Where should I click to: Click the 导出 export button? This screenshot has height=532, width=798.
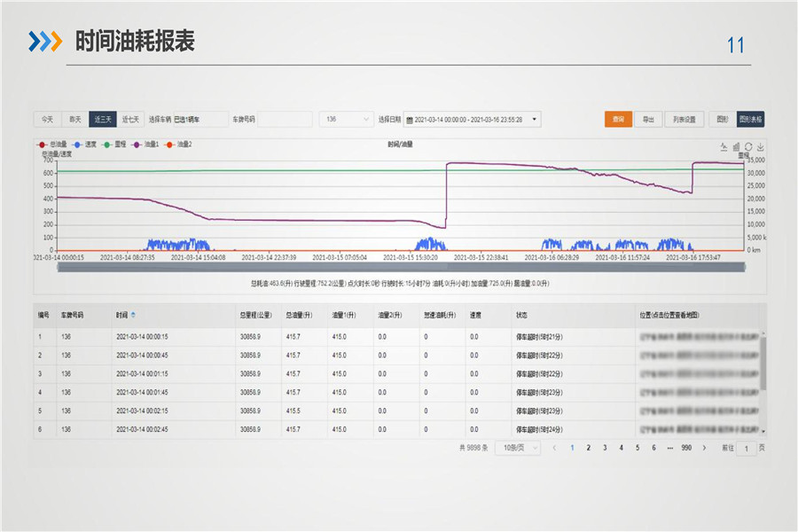649,119
